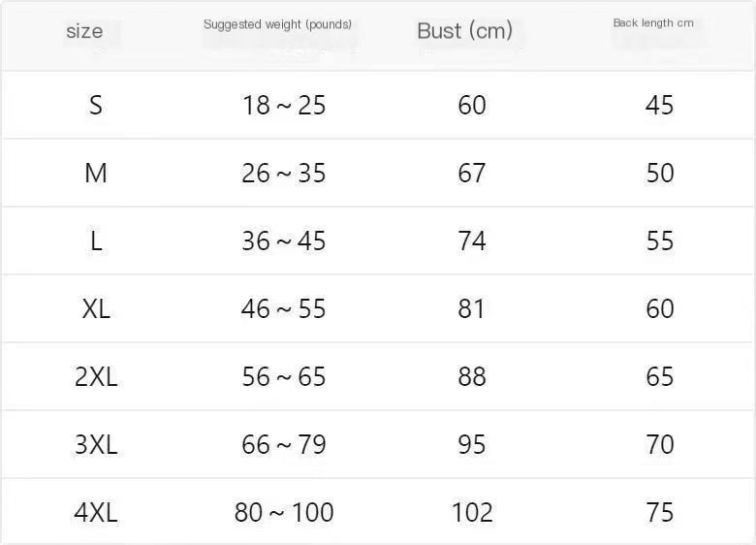The height and width of the screenshot is (545, 756).
Task: Select the S size row label
Action: pyautogui.click(x=96, y=105)
